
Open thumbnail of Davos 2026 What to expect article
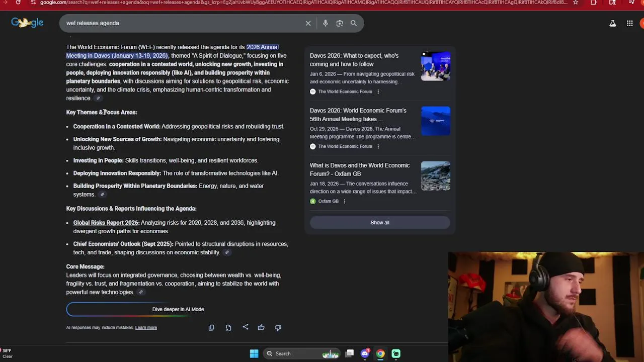pos(436,66)
